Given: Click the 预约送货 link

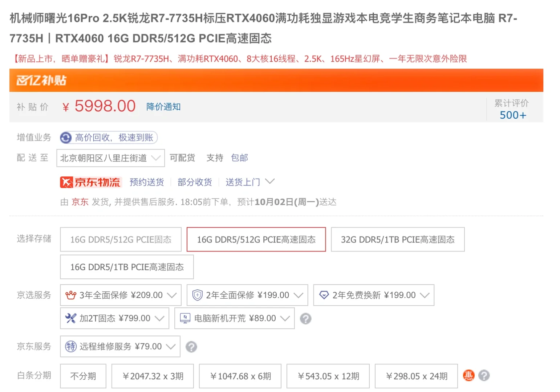Looking at the screenshot, I should (147, 182).
